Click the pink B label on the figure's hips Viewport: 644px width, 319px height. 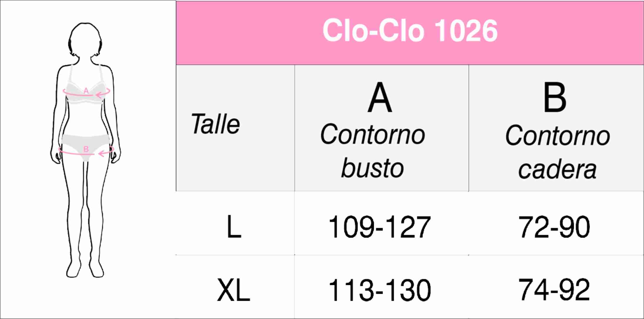click(x=86, y=149)
